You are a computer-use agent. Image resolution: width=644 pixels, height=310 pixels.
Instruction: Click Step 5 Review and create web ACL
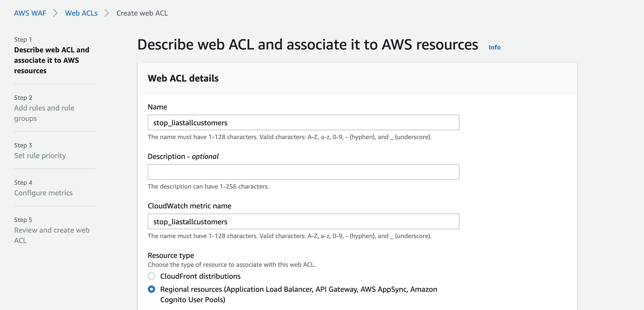point(52,235)
